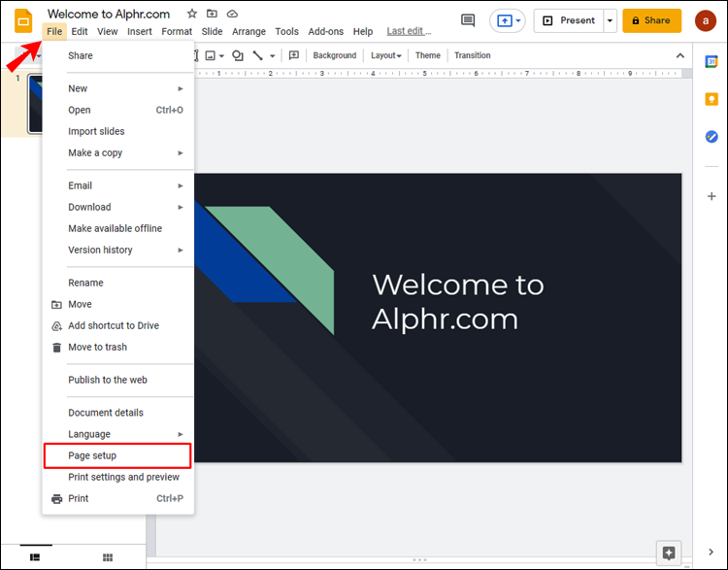Image resolution: width=728 pixels, height=570 pixels.
Task: Open the Arrange menu
Action: point(248,32)
